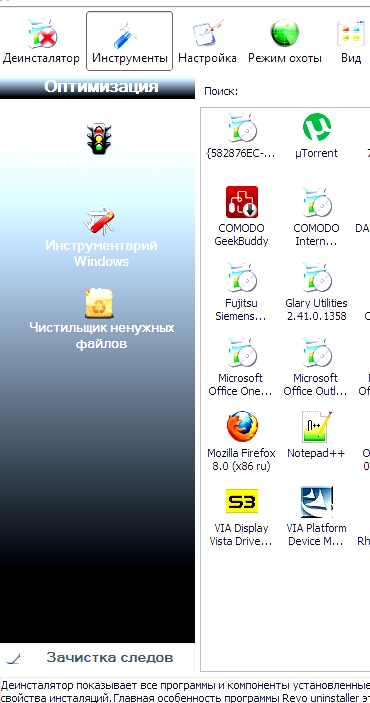Select the µTorrent program icon

click(317, 135)
